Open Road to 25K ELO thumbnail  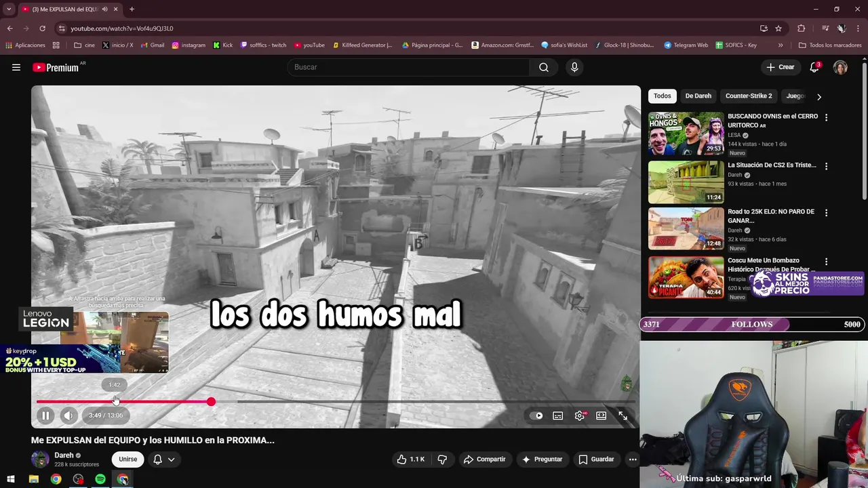[686, 229]
